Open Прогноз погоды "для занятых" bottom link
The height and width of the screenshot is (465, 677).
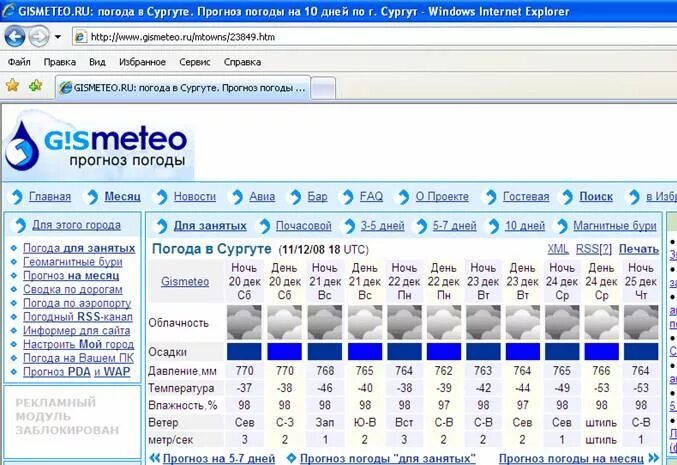click(388, 459)
